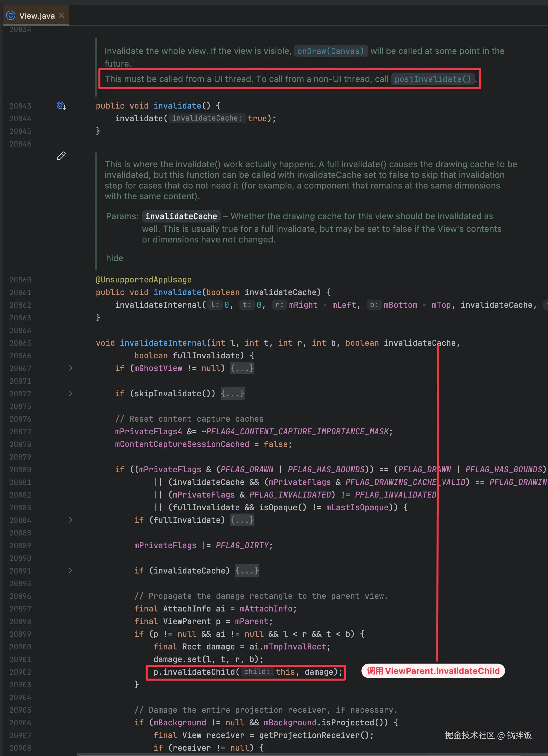Click the invalidateCache: parameter hint on line 20844
Viewport: 548px width, 756px height.
coord(207,118)
